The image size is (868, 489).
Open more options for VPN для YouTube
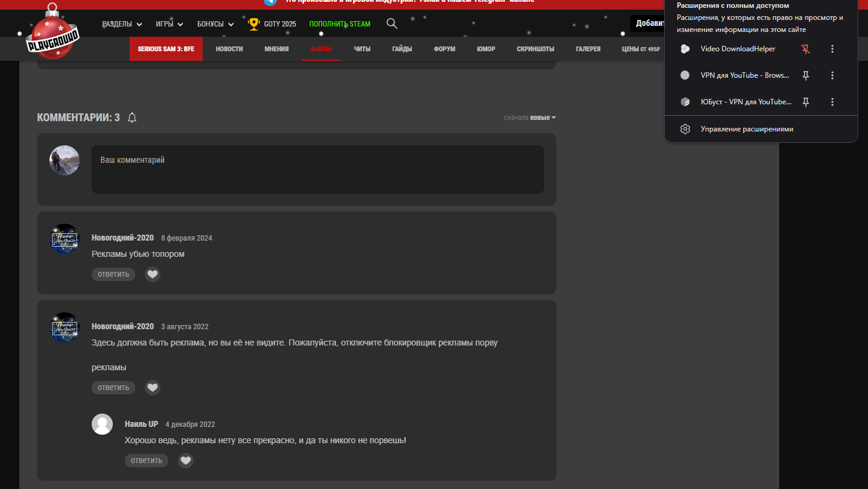click(832, 75)
